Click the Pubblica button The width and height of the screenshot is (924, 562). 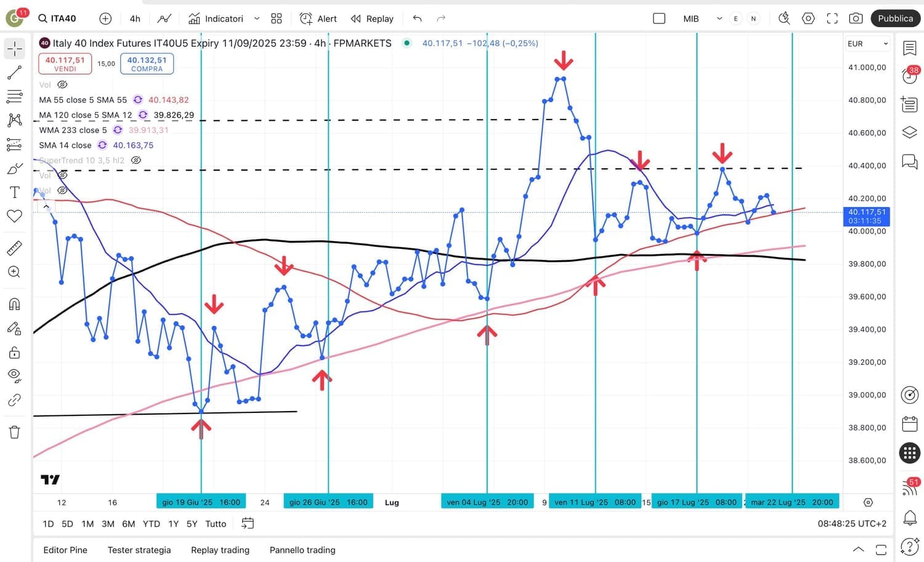click(895, 18)
